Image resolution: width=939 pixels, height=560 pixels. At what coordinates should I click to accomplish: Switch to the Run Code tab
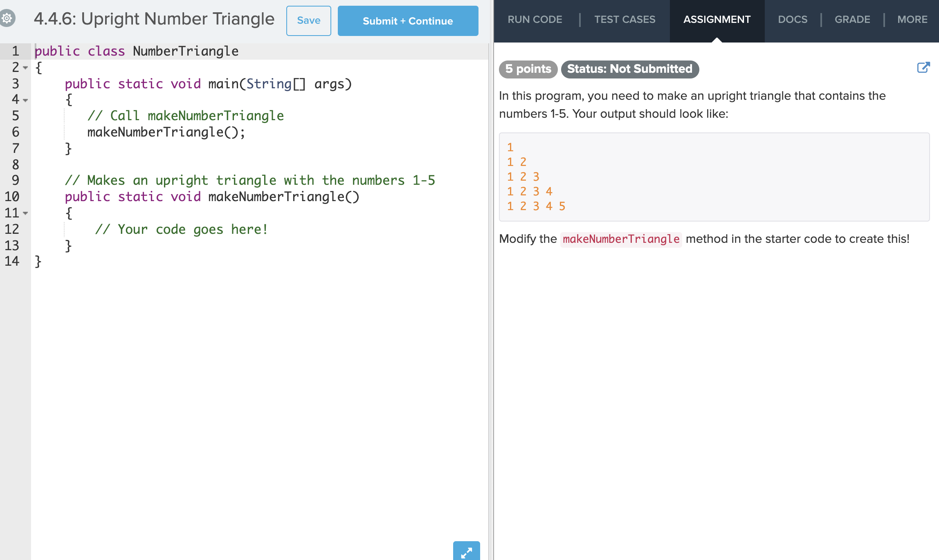click(x=535, y=20)
